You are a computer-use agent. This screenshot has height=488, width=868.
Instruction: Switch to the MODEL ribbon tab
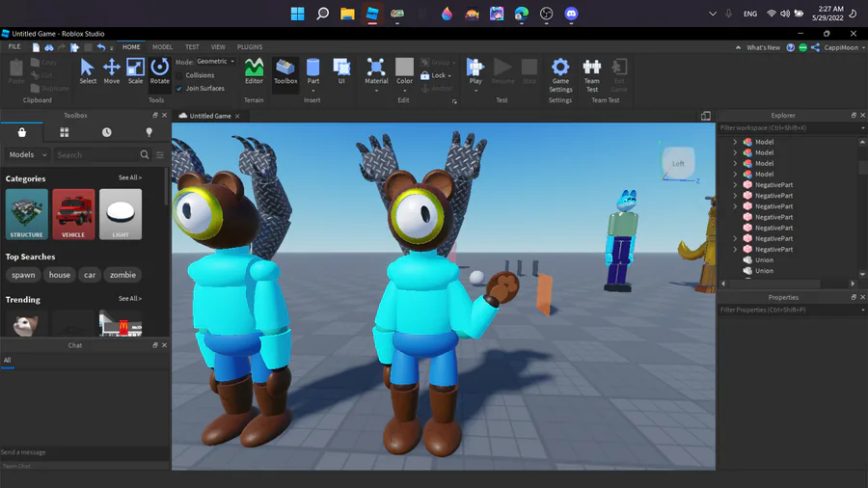click(x=162, y=46)
